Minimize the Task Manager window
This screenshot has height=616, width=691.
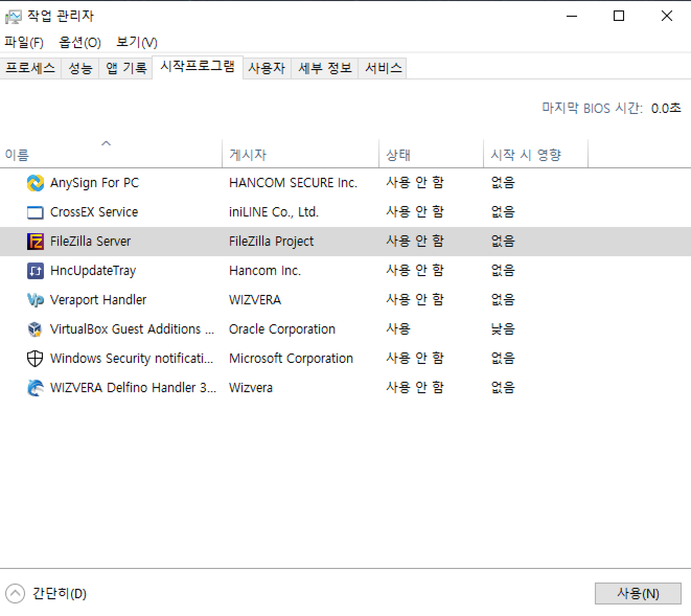[572, 16]
